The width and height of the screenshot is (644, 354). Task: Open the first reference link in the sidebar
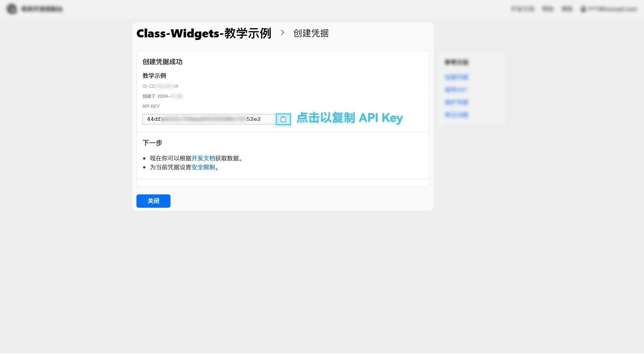click(456, 77)
